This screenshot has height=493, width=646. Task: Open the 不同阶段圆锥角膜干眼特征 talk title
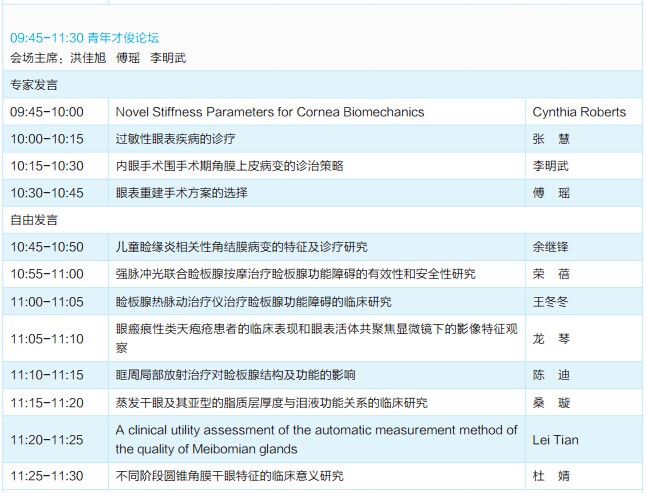(x=229, y=476)
